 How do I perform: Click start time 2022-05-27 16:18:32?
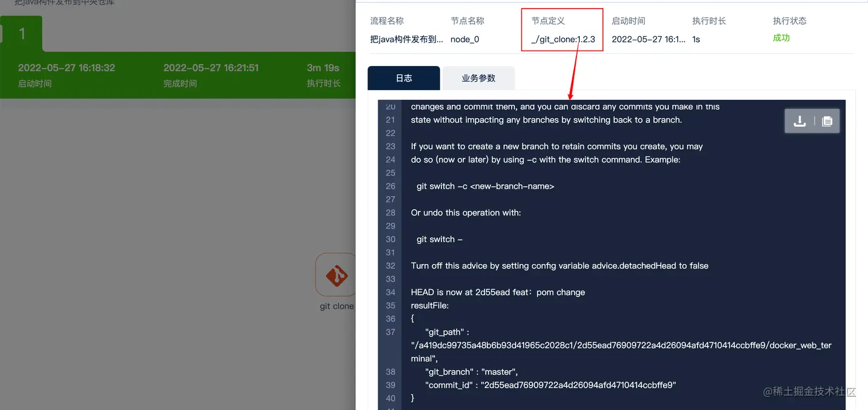[x=67, y=68]
